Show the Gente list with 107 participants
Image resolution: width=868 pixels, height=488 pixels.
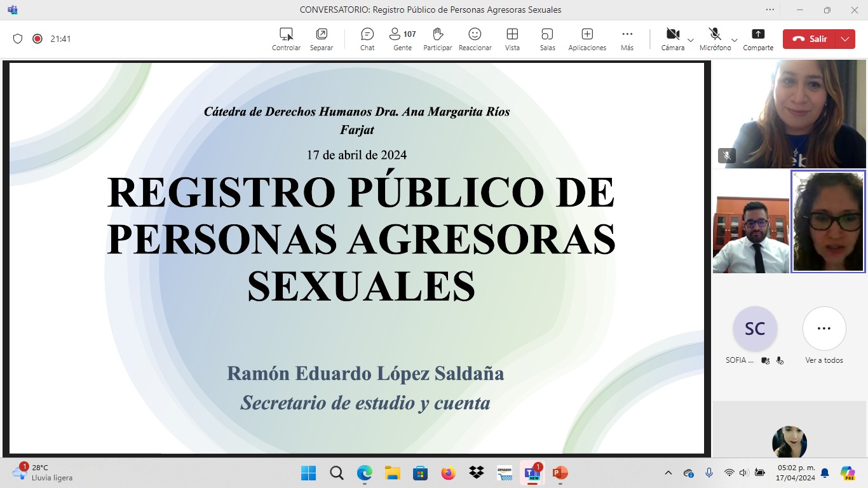(x=402, y=39)
